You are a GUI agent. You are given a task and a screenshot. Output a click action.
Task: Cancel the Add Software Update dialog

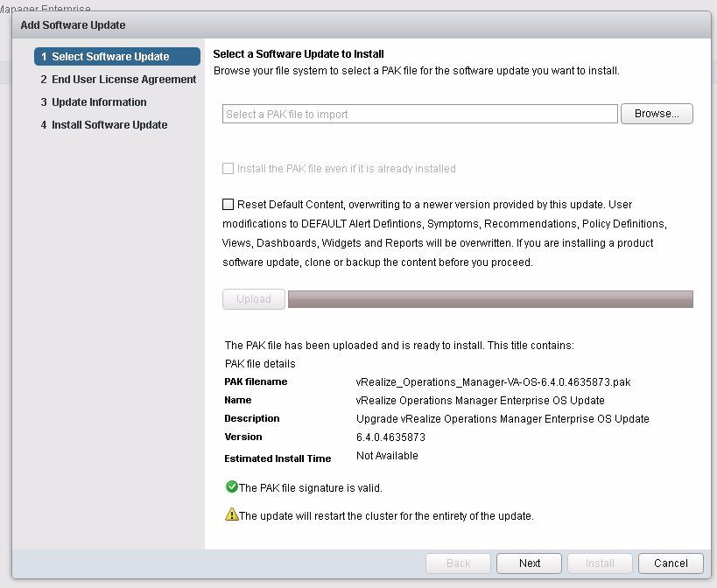671,563
